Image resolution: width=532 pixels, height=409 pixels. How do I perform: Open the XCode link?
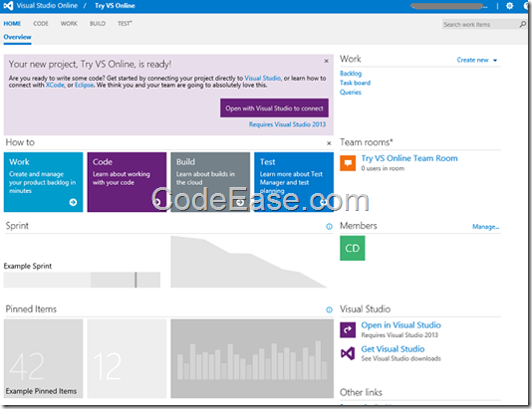pyautogui.click(x=55, y=85)
